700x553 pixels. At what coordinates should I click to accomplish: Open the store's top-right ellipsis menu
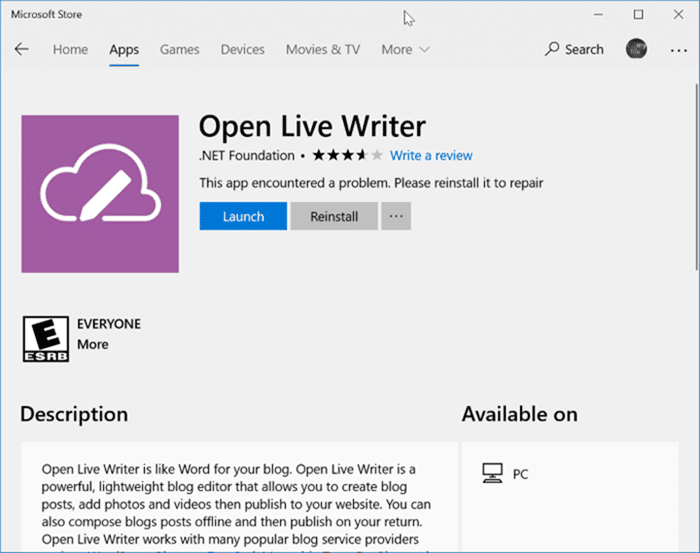[679, 50]
